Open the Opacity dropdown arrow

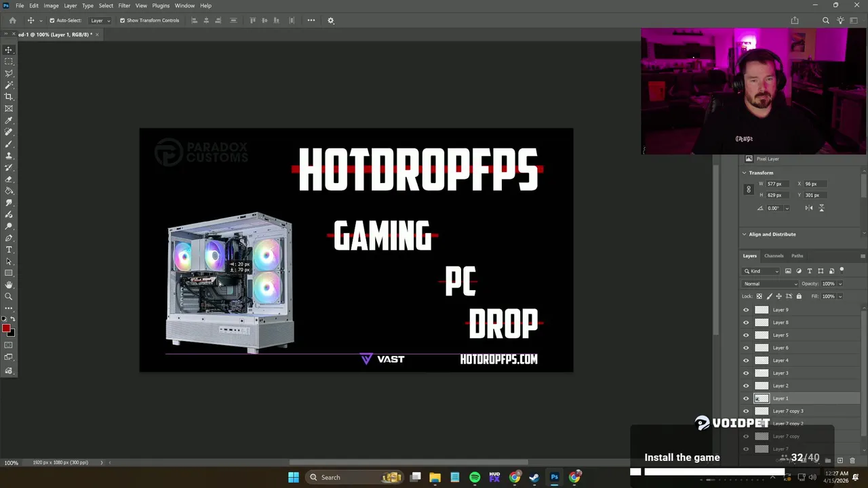[840, 284]
